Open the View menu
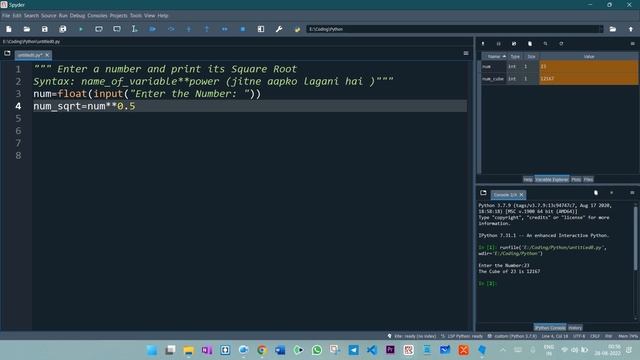Screen dimensions: 640x360 click(x=149, y=16)
